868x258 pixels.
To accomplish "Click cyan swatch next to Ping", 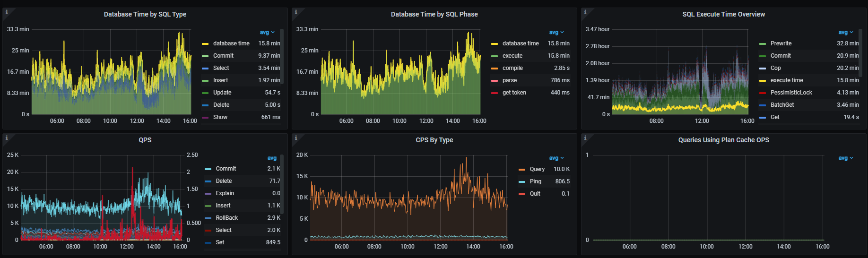I will (x=522, y=182).
